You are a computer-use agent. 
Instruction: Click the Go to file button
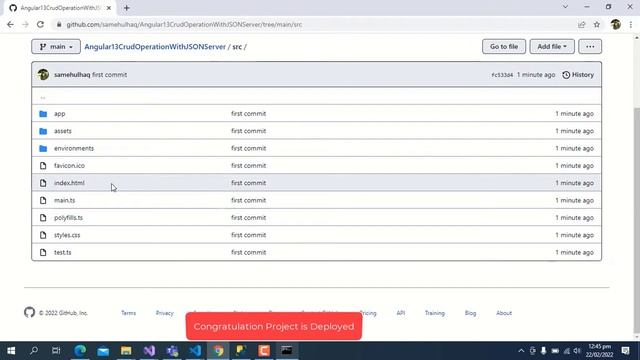(504, 47)
